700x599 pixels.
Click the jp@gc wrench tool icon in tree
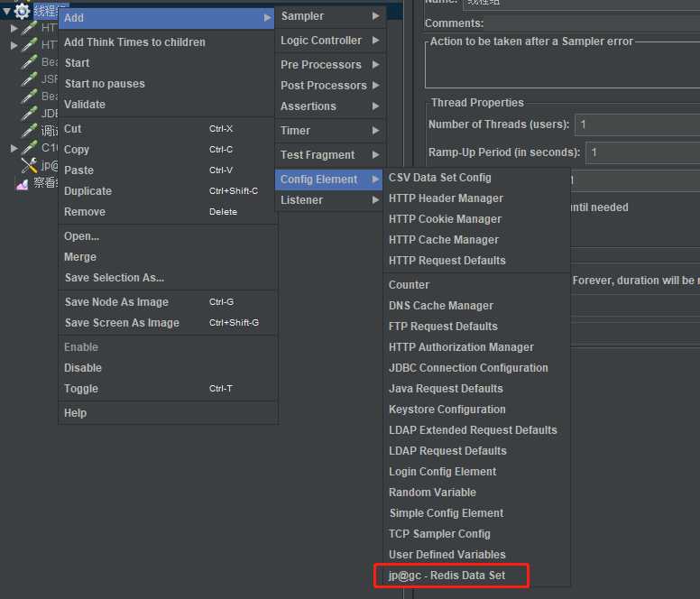coord(30,165)
